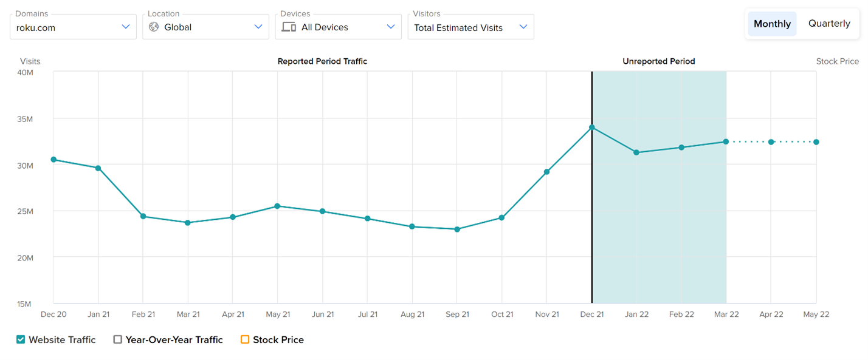Click the Jan 22 data point

point(636,152)
